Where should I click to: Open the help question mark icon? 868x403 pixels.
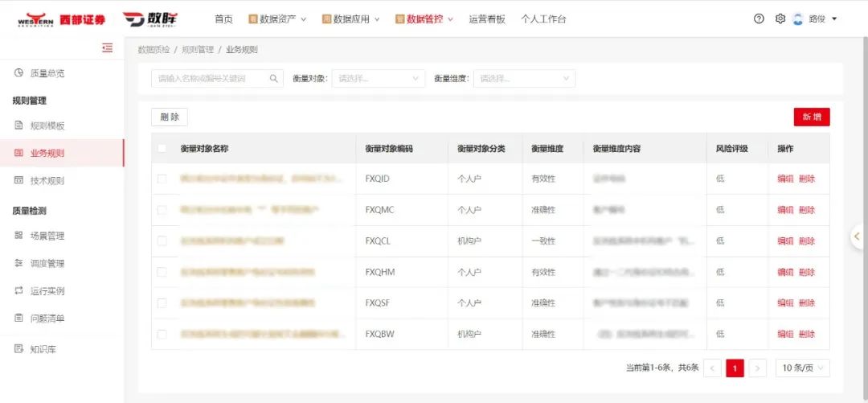[x=759, y=19]
